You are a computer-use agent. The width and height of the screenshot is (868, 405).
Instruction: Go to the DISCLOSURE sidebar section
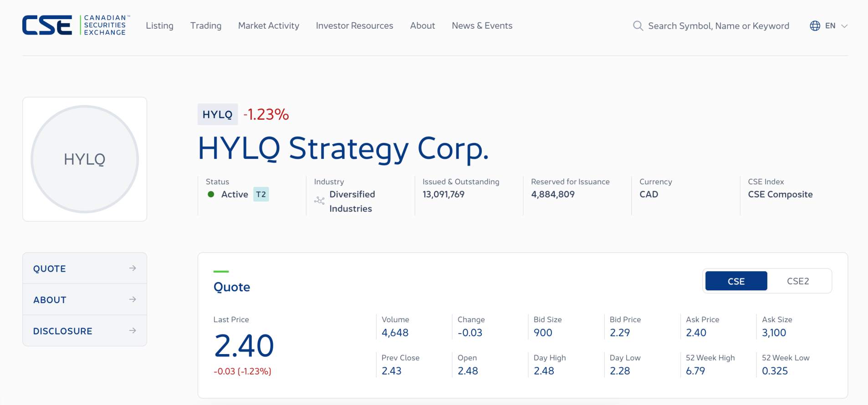85,331
